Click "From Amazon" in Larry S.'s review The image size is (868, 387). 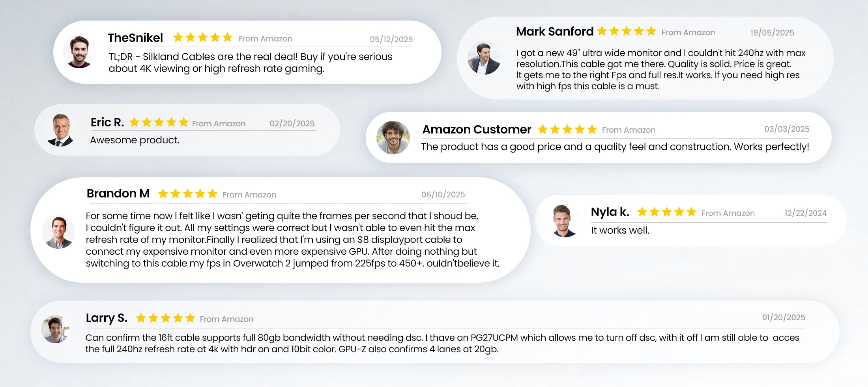click(x=226, y=319)
